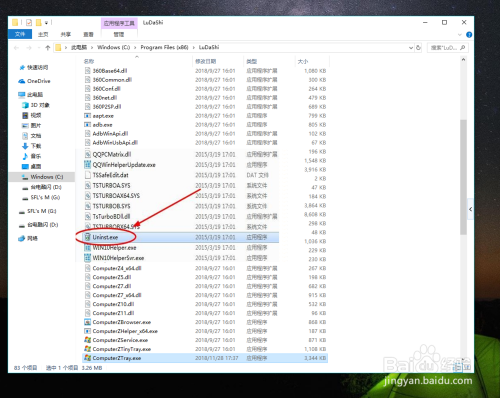Open 桌面 folder in the navigation pane
The image size is (500, 398).
pos(36,167)
